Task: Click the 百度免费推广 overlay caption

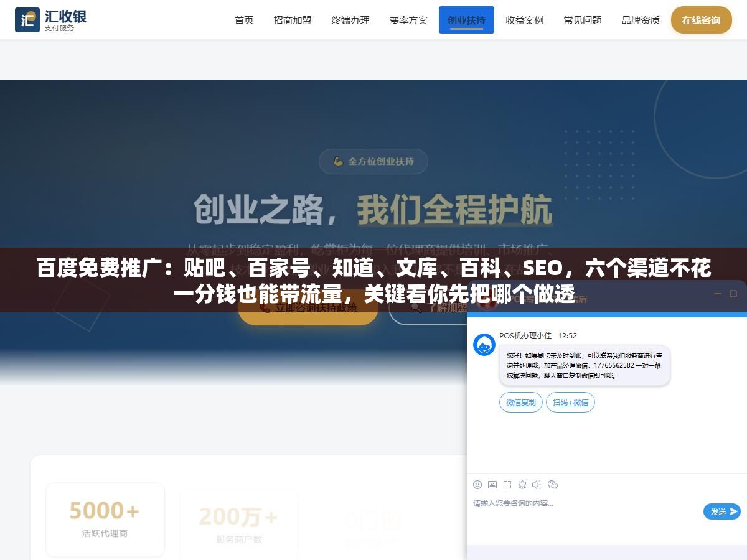Action: pos(374,281)
